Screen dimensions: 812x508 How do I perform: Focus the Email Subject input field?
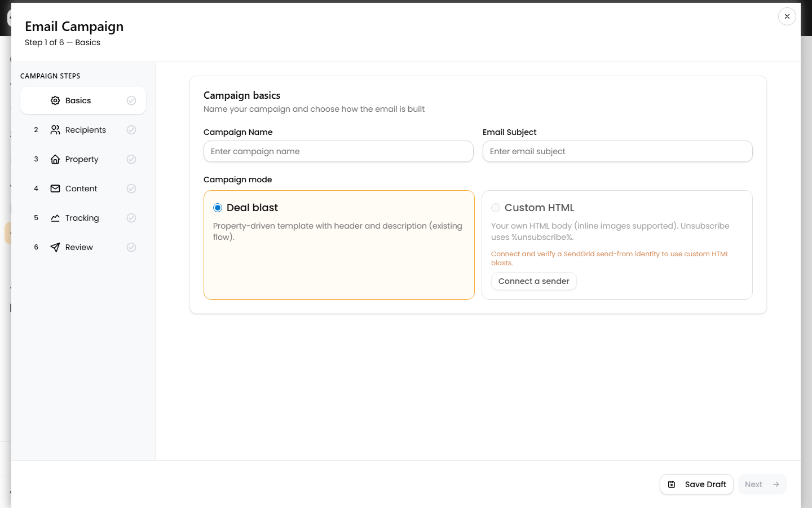617,151
